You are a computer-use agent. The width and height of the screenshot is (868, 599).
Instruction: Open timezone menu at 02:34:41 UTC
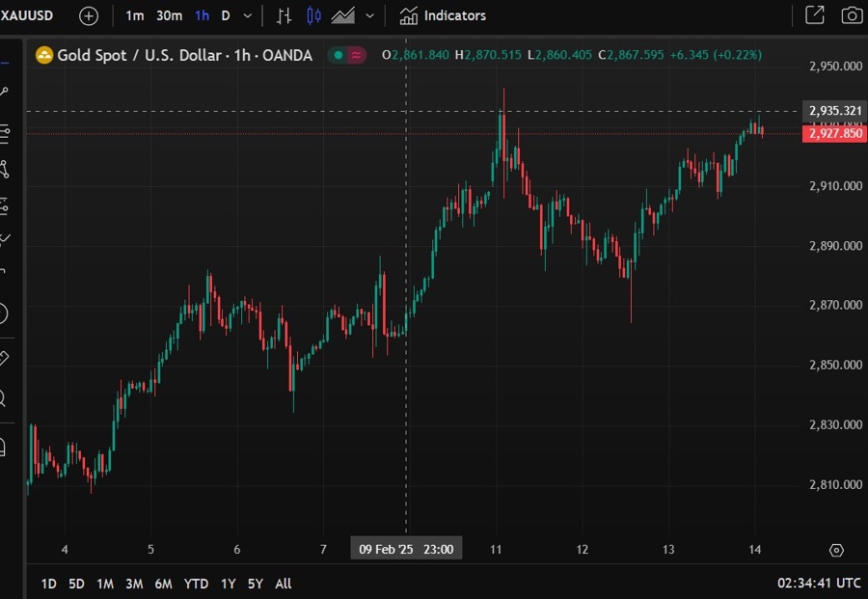819,584
